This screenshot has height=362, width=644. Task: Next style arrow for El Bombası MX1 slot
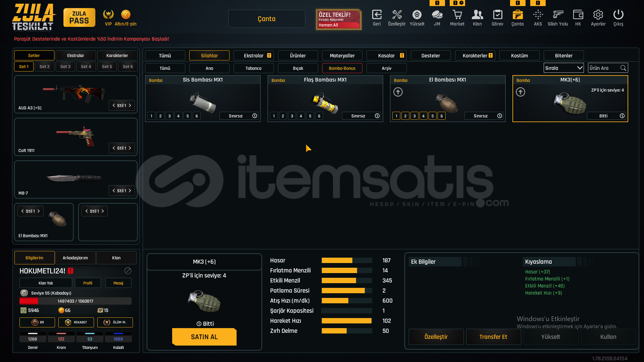tap(39, 211)
